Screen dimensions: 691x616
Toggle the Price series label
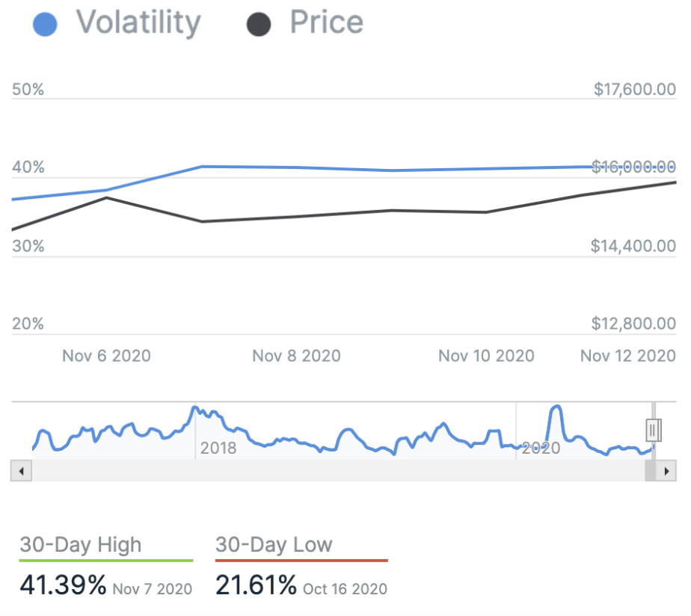click(326, 22)
